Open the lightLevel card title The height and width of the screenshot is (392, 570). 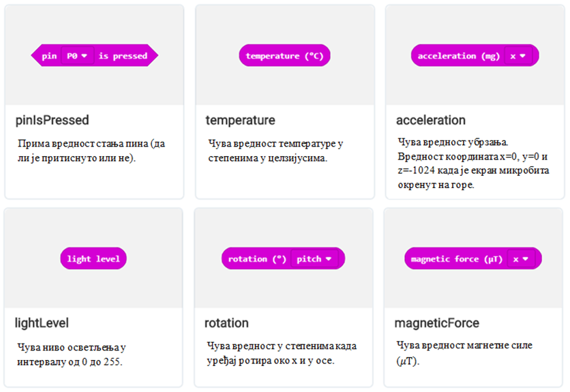(42, 323)
